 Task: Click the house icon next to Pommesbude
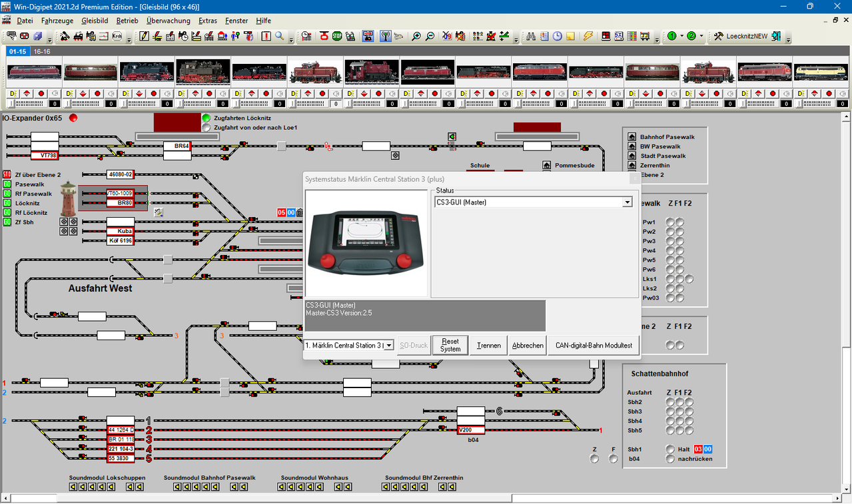coord(547,165)
